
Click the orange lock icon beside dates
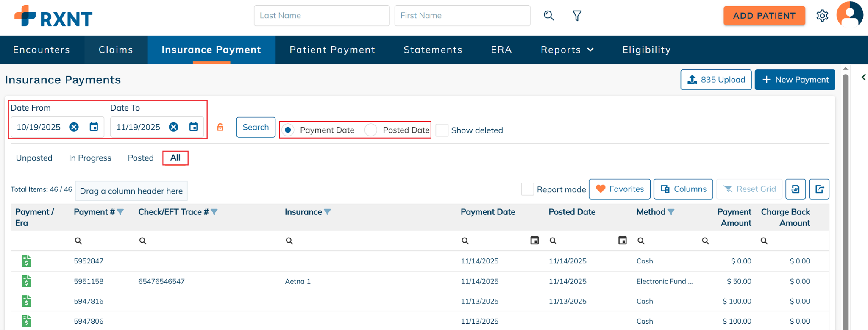(x=220, y=127)
